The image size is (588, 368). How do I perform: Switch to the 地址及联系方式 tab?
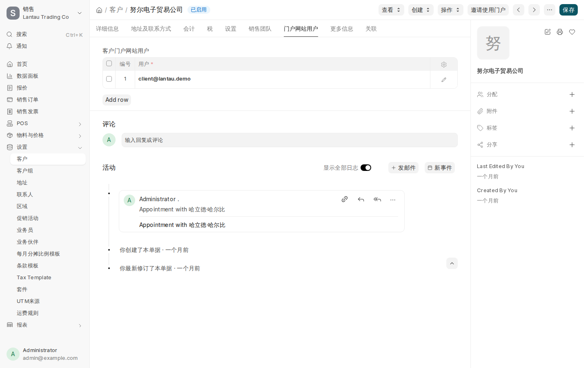(x=151, y=29)
